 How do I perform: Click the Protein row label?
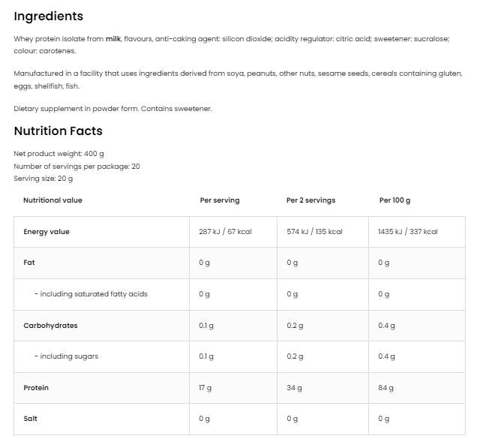coord(36,388)
